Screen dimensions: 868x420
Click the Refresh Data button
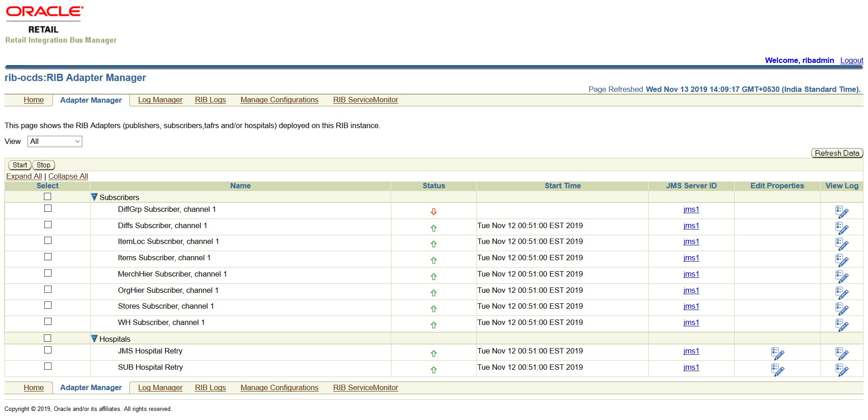[837, 153]
